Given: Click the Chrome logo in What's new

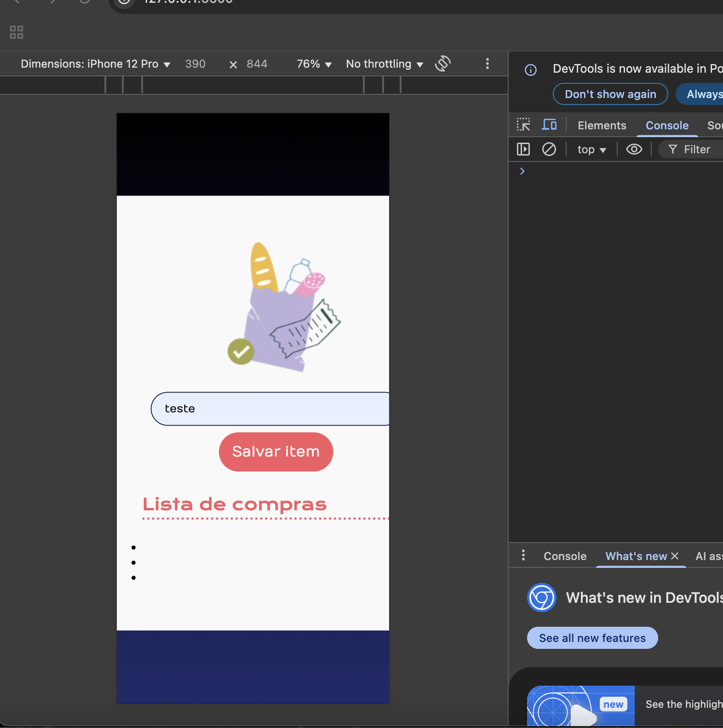Looking at the screenshot, I should coord(542,598).
